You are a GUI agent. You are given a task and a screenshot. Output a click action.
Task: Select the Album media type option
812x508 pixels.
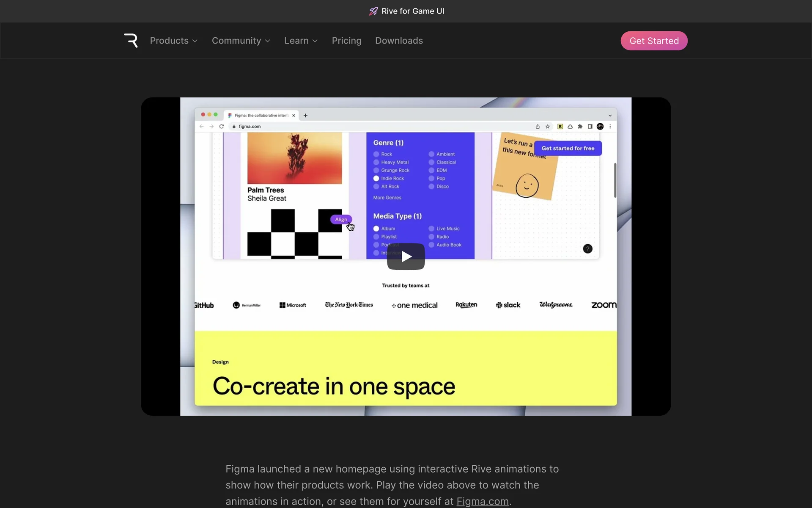(376, 229)
